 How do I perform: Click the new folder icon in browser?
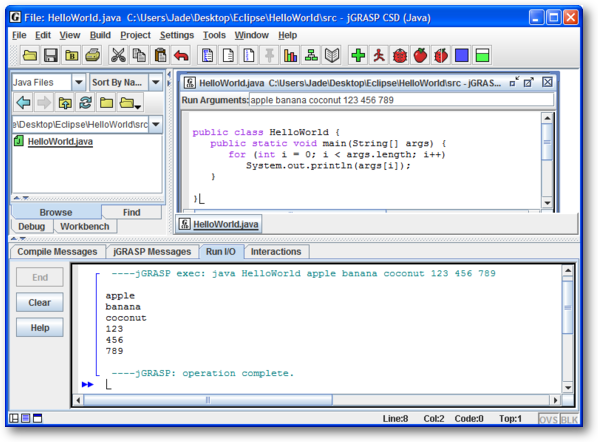(106, 102)
